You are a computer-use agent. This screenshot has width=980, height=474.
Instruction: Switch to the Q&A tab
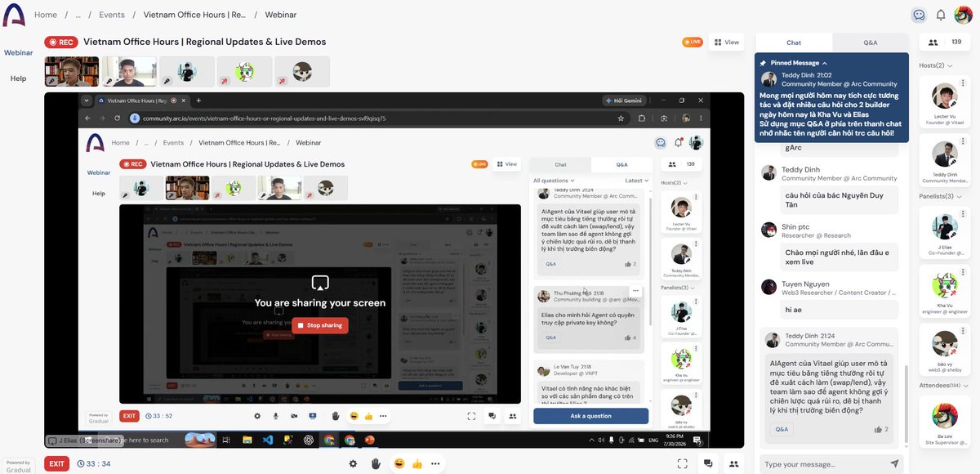pos(871,42)
